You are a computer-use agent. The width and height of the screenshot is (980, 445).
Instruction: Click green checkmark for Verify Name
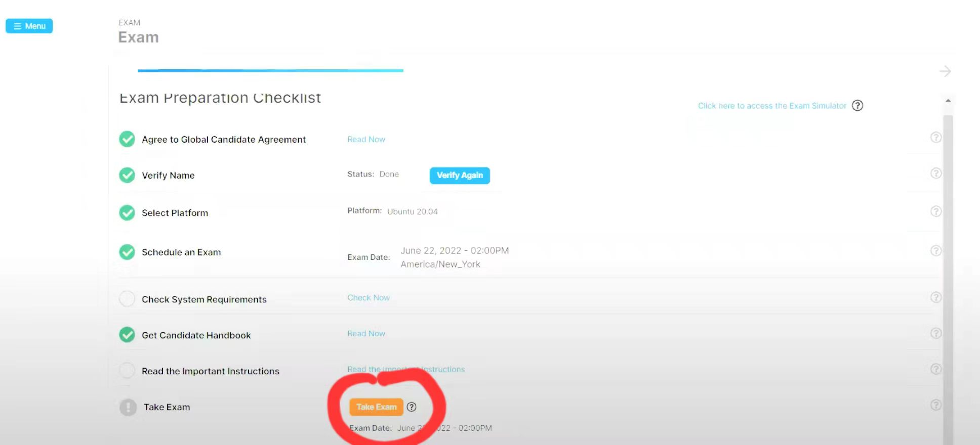pos(127,175)
